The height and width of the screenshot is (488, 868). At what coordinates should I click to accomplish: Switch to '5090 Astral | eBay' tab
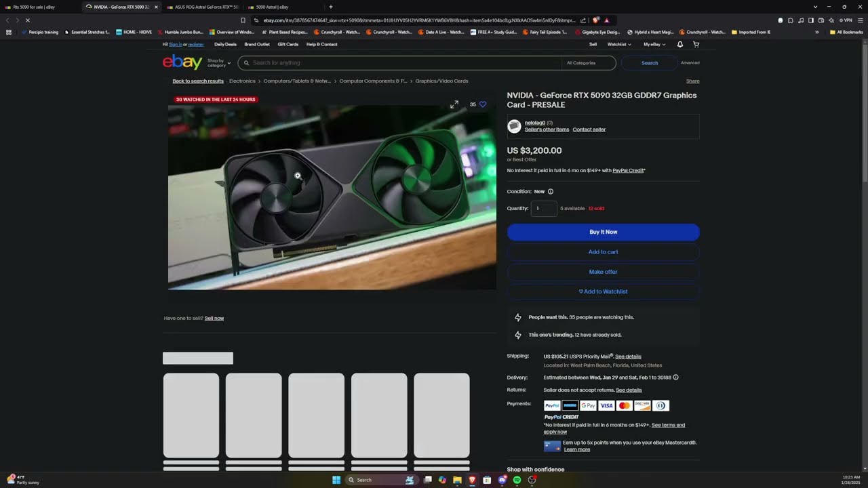[x=283, y=7]
